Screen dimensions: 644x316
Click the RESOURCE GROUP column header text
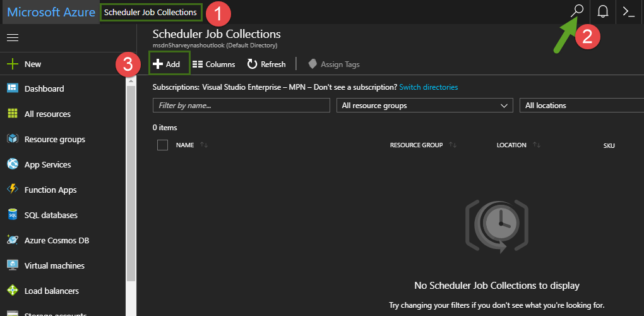[x=416, y=145]
